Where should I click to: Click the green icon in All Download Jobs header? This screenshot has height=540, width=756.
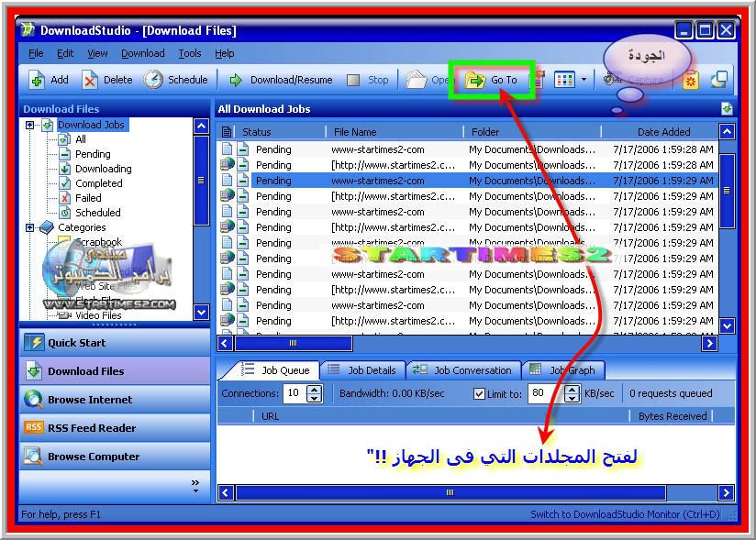pos(727,109)
